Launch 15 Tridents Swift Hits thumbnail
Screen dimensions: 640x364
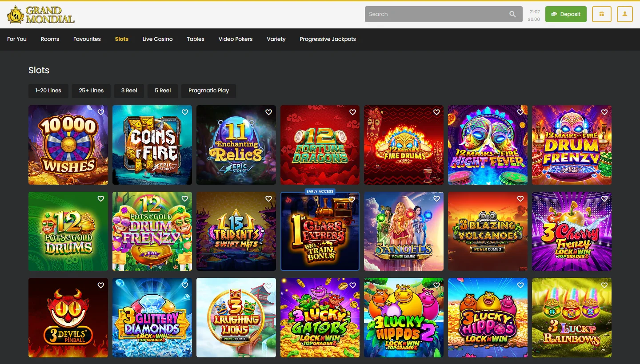tap(236, 231)
